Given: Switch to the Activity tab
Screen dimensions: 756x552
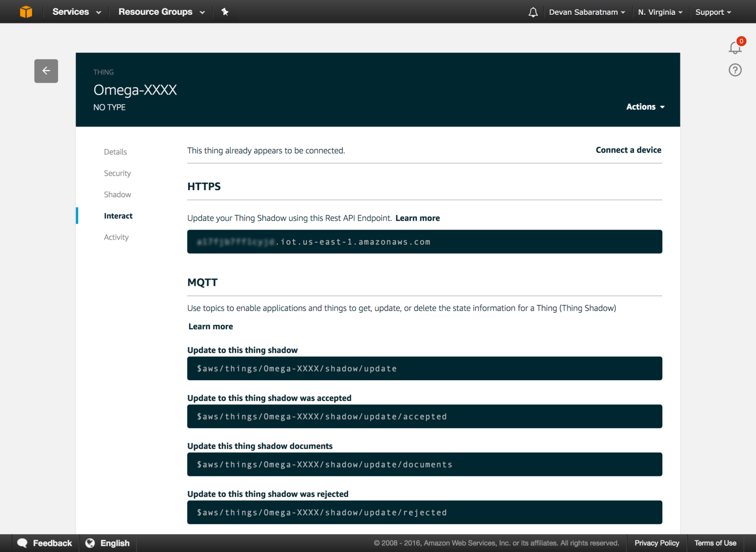Looking at the screenshot, I should point(116,237).
